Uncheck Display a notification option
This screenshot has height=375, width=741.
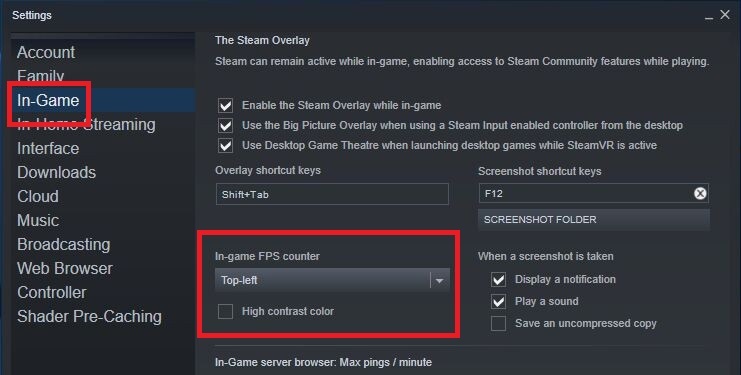(499, 279)
